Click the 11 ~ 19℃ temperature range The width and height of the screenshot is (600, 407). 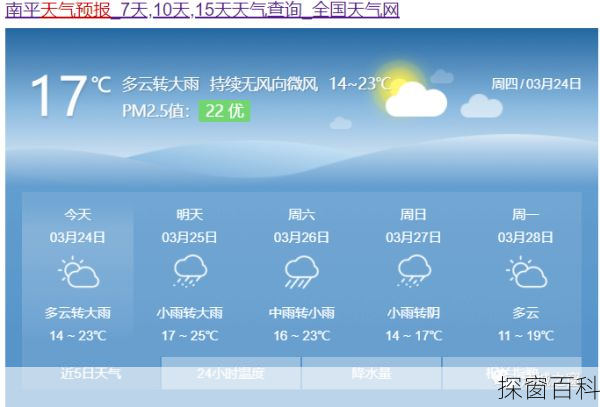coord(525,336)
